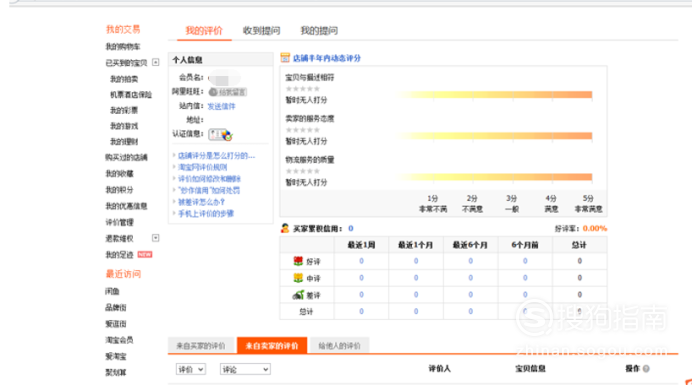This screenshot has width=692, height=385.
Task: Click the calendar icon beside 店铺半年内动态评分
Action: coord(285,58)
